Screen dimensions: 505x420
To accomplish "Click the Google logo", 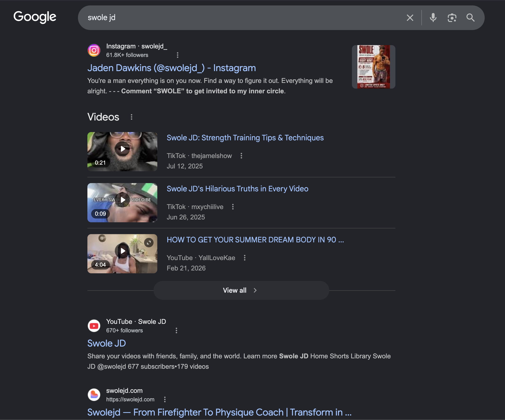I will tap(35, 17).
